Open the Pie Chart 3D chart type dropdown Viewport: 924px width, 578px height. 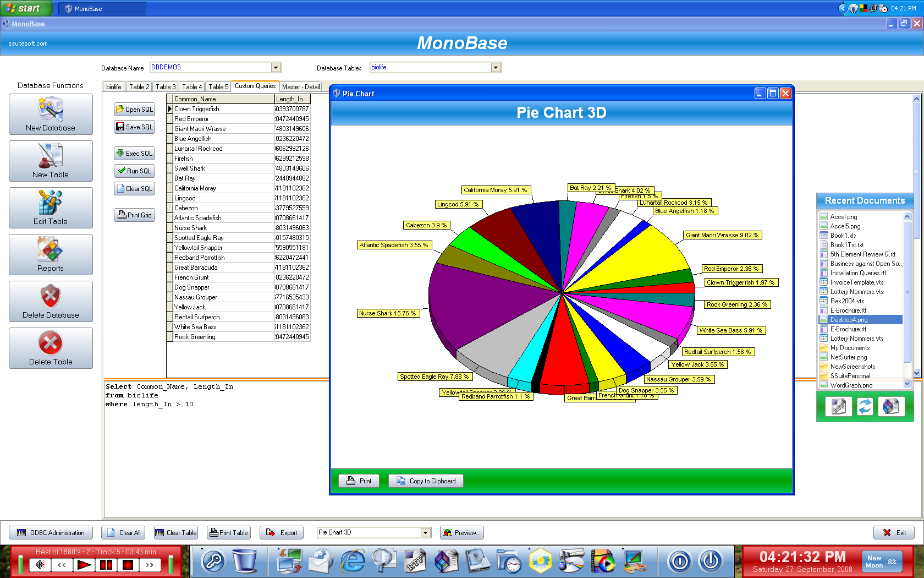tap(425, 532)
